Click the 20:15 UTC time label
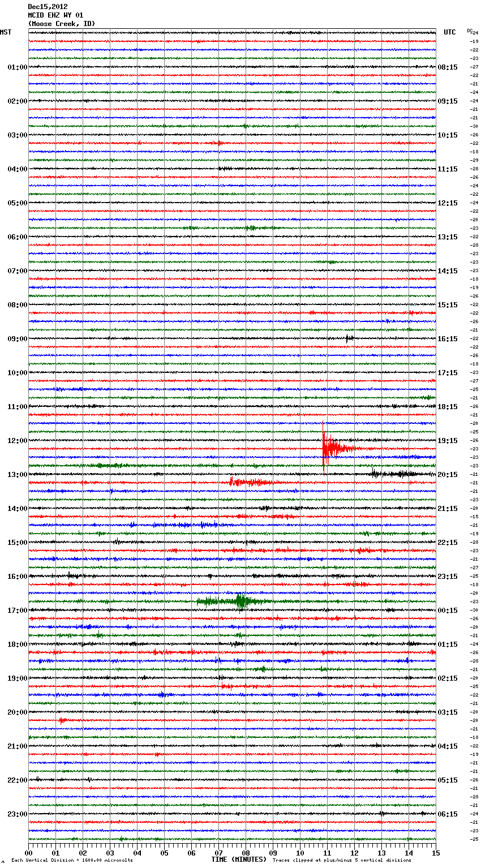The width and height of the screenshot is (481, 868). click(x=448, y=475)
